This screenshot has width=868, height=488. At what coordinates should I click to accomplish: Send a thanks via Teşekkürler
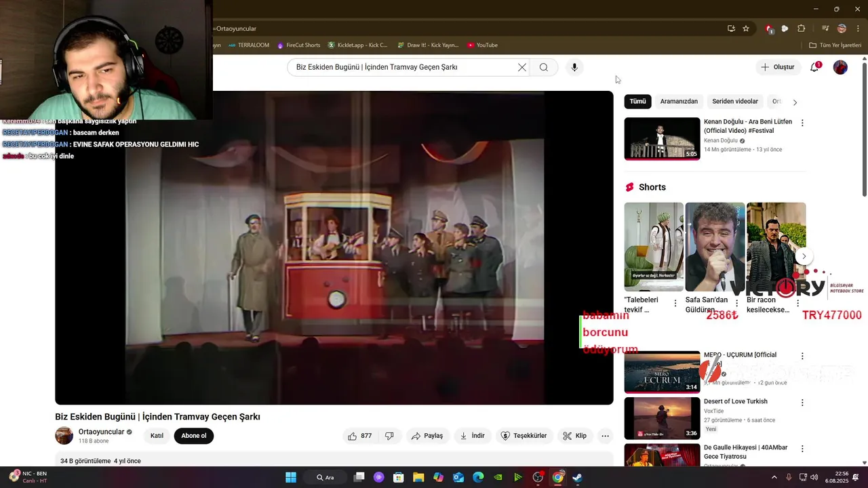(524, 436)
